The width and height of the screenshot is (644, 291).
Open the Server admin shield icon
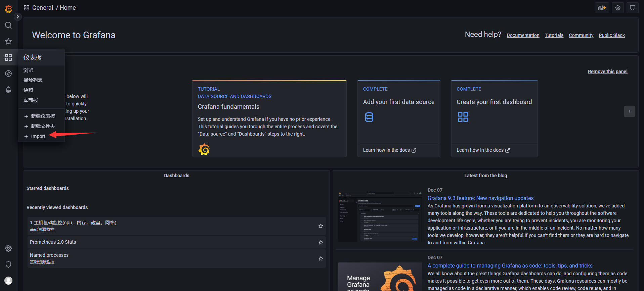coord(8,264)
